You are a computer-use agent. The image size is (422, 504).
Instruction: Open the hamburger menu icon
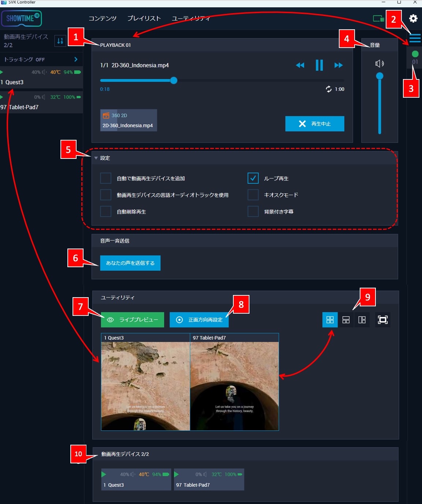point(415,38)
